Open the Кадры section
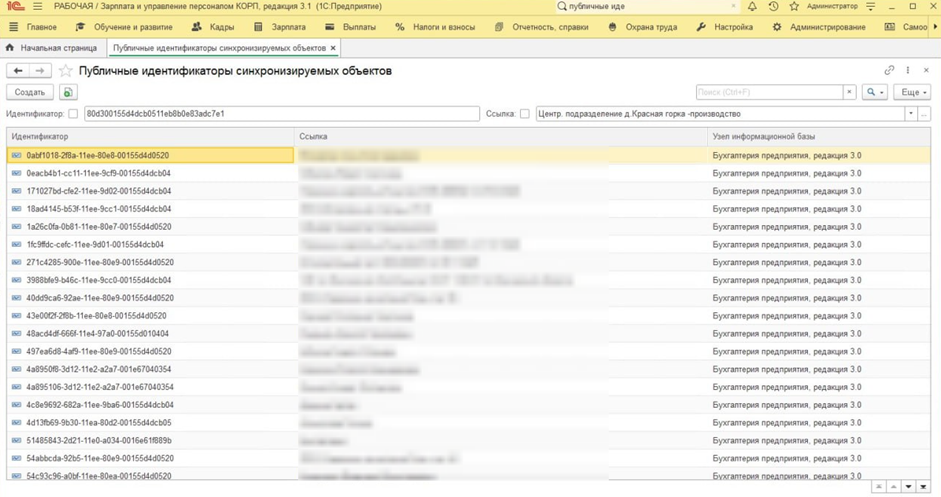Image resolution: width=941 pixels, height=497 pixels. (x=213, y=27)
